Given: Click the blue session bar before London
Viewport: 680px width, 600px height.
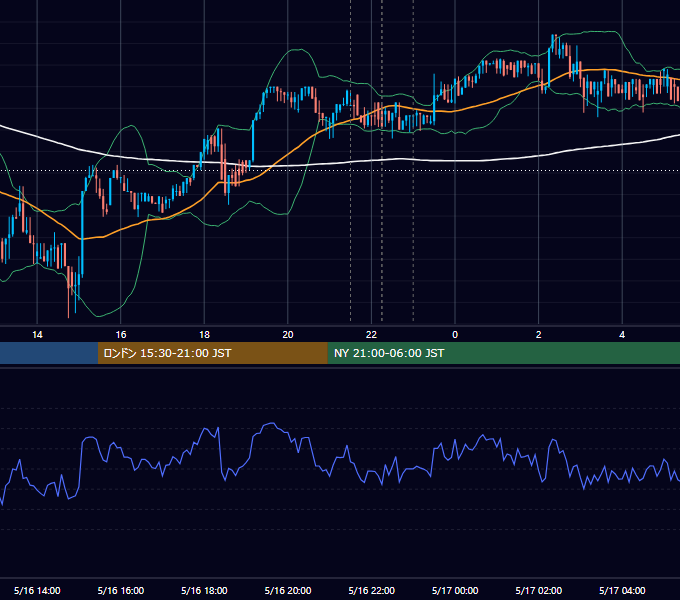Looking at the screenshot, I should (x=49, y=353).
